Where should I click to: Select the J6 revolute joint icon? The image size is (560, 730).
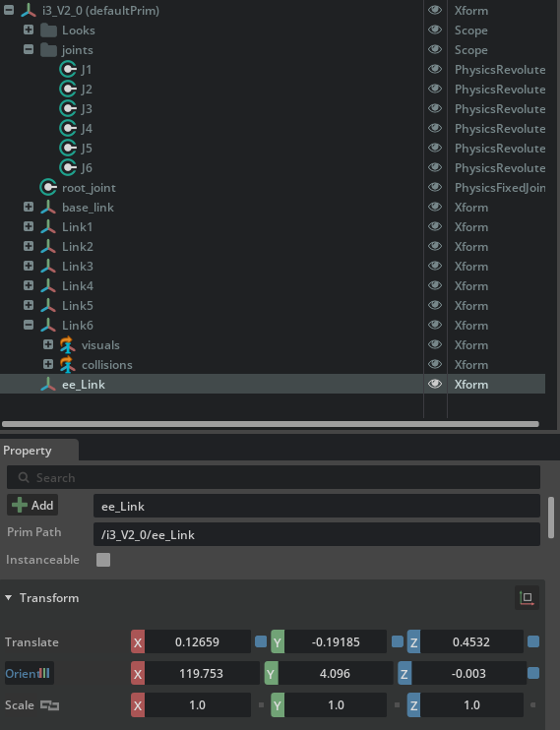[x=68, y=167]
